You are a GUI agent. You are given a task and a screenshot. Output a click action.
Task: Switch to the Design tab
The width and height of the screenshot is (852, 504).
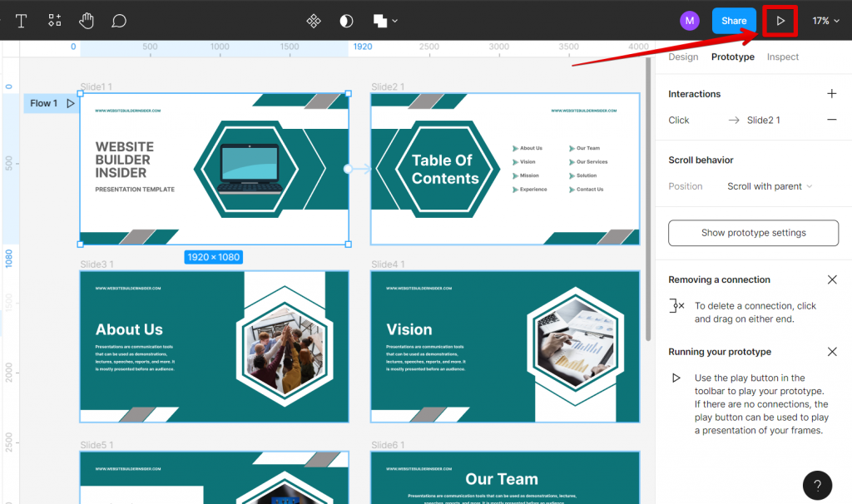[x=683, y=57]
